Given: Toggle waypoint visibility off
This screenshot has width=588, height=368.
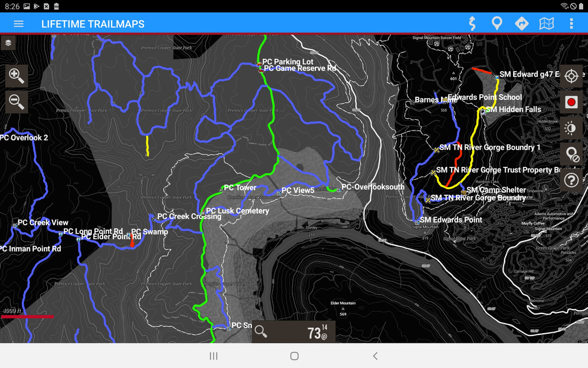Looking at the screenshot, I should (571, 154).
